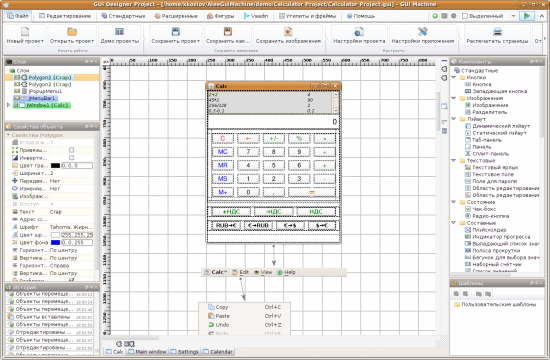Click the black border color swatch
The height and width of the screenshot is (360, 550).
coord(55,166)
